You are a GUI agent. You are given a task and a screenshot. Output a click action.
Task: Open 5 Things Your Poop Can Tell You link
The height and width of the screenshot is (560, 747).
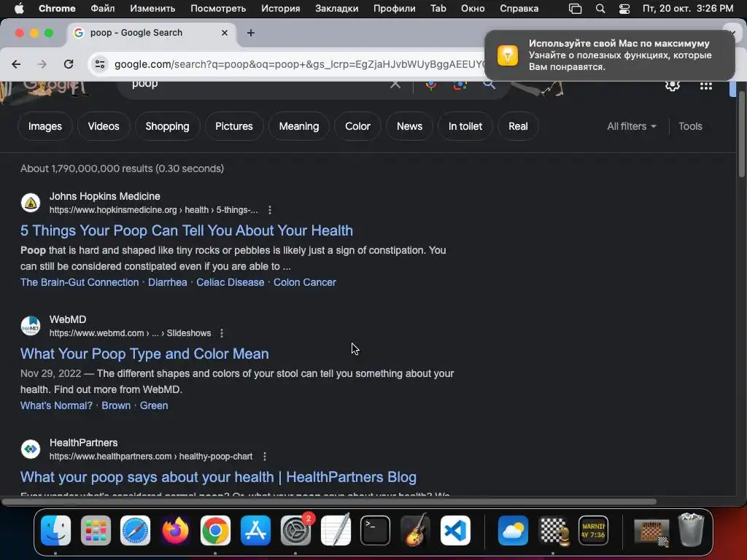(x=187, y=231)
